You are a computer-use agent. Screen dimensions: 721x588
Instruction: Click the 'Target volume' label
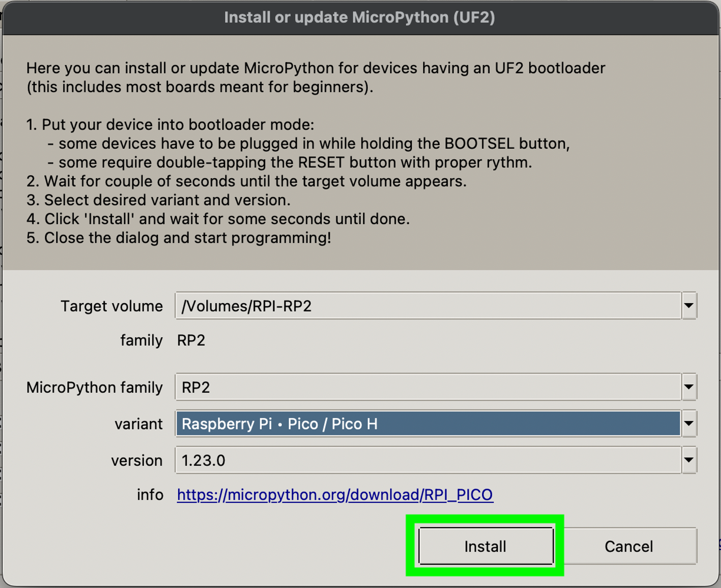tap(112, 306)
